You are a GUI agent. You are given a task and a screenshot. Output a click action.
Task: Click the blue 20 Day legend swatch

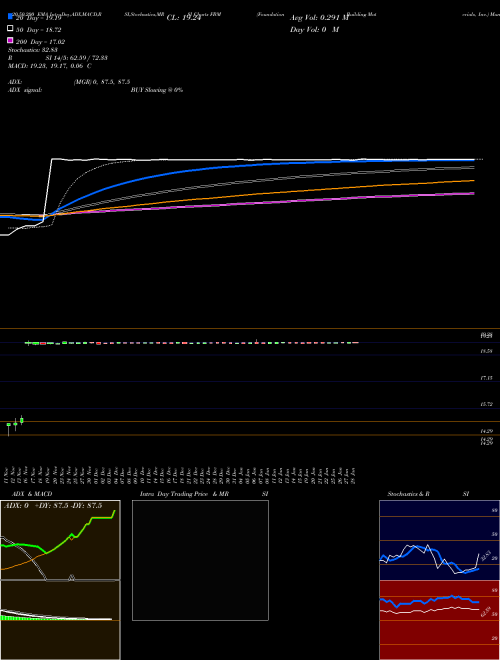tap(10, 16)
